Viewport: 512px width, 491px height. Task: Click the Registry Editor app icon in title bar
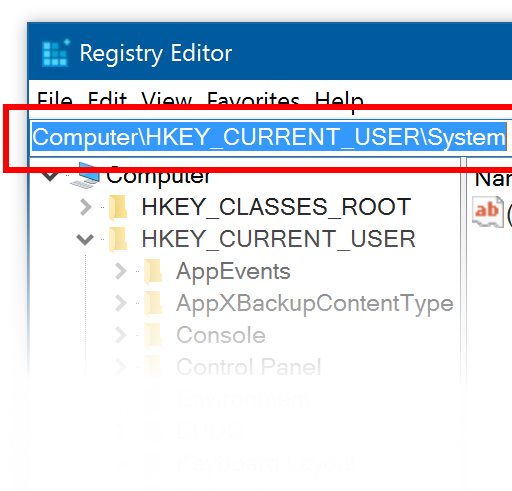click(56, 53)
